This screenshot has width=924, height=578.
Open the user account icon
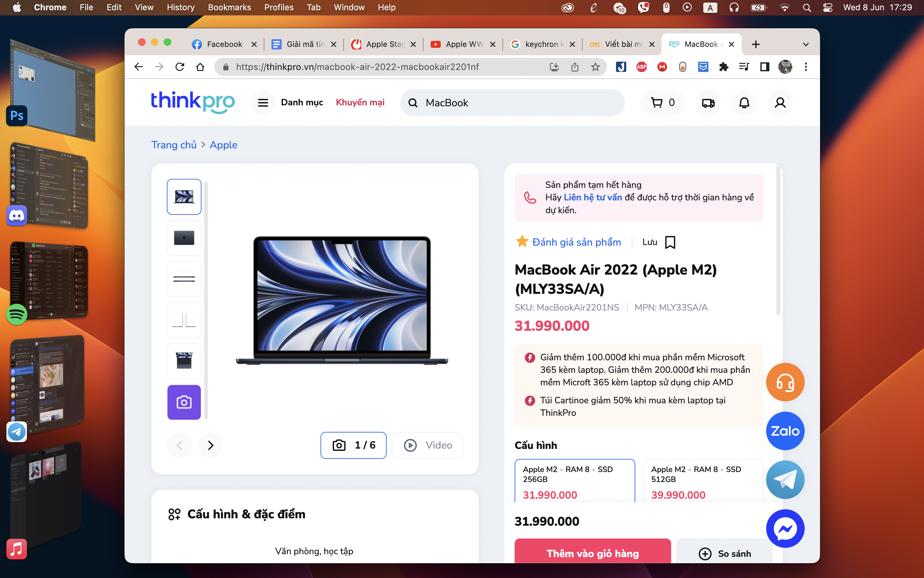(780, 103)
